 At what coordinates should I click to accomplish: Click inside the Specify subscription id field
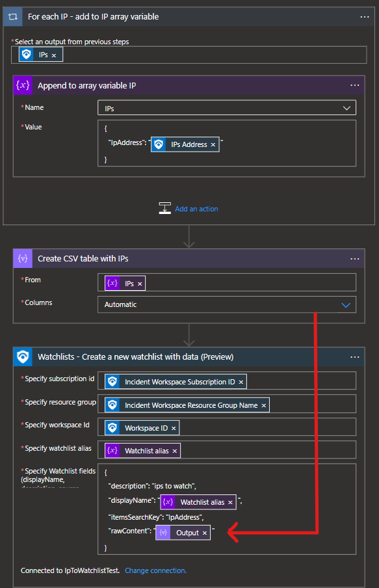tap(227, 381)
